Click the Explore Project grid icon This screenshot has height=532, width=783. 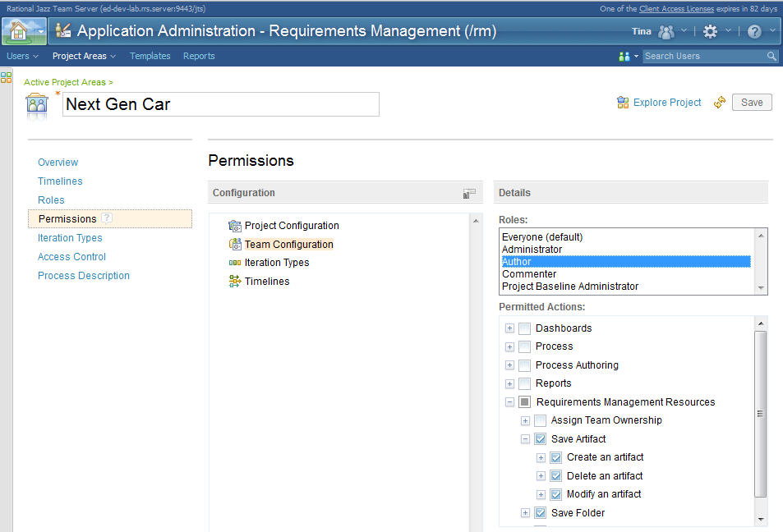624,102
